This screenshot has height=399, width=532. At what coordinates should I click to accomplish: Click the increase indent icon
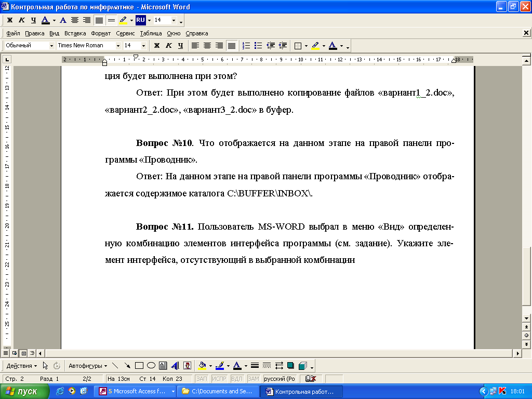click(282, 46)
